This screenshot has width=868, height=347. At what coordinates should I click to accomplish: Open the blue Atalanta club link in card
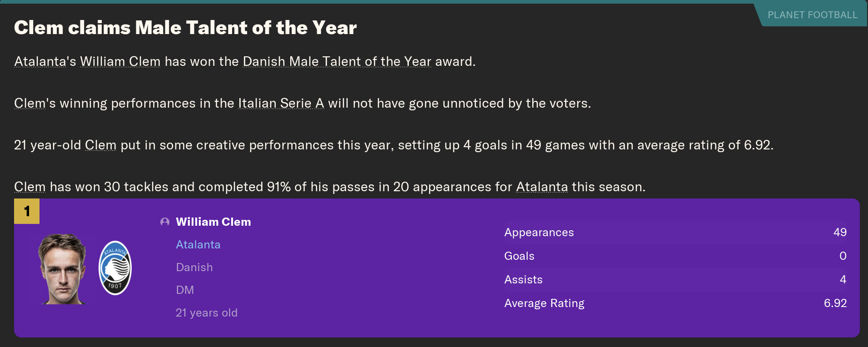click(198, 244)
